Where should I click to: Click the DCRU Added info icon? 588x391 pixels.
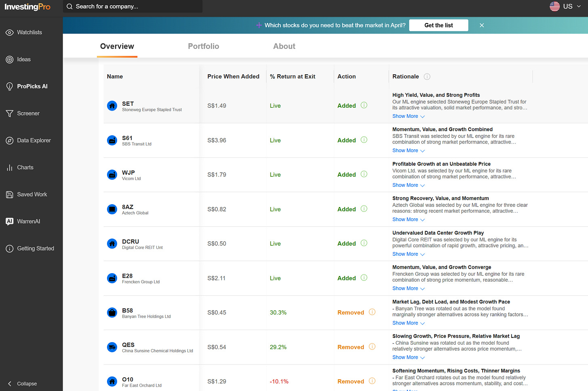point(364,243)
